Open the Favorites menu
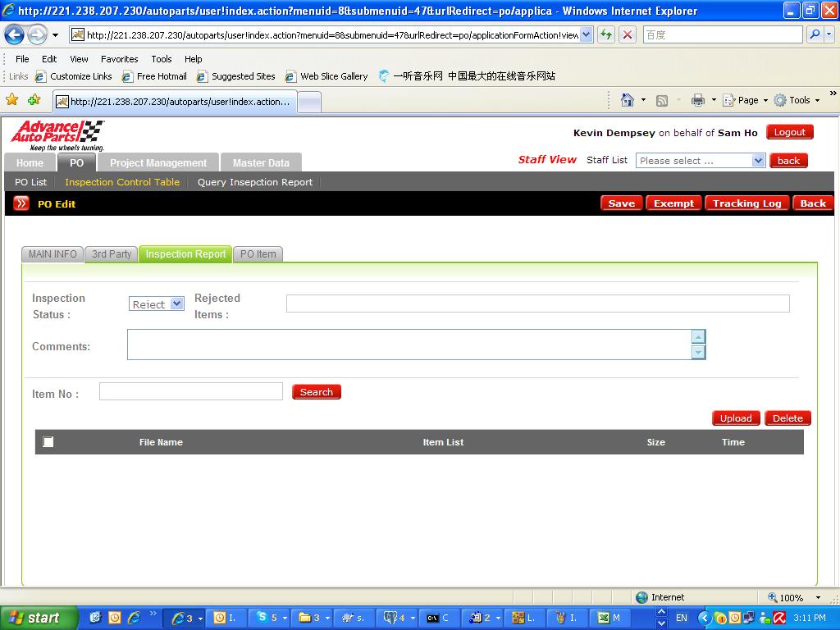 point(119,59)
